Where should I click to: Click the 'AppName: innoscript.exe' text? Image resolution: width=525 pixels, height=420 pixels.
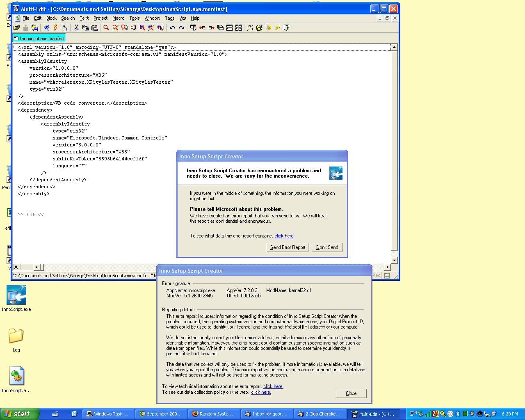(x=191, y=290)
